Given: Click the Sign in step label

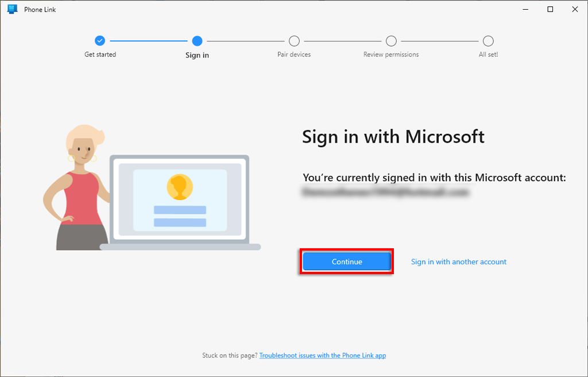Looking at the screenshot, I should point(198,55).
